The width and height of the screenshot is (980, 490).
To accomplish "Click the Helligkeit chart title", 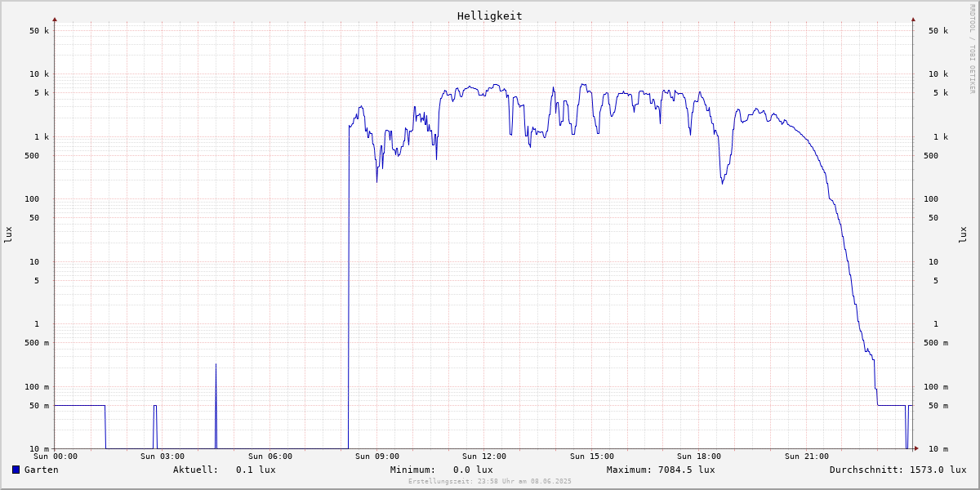I will [x=490, y=16].
